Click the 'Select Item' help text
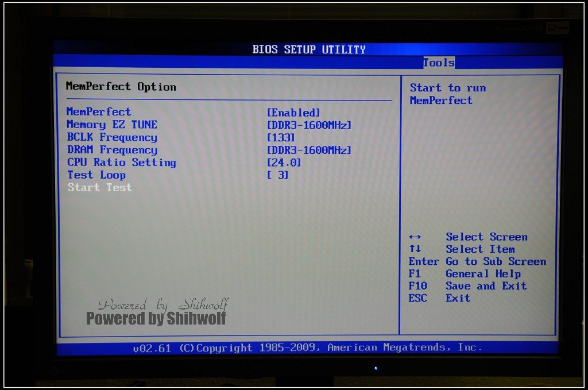 click(480, 249)
